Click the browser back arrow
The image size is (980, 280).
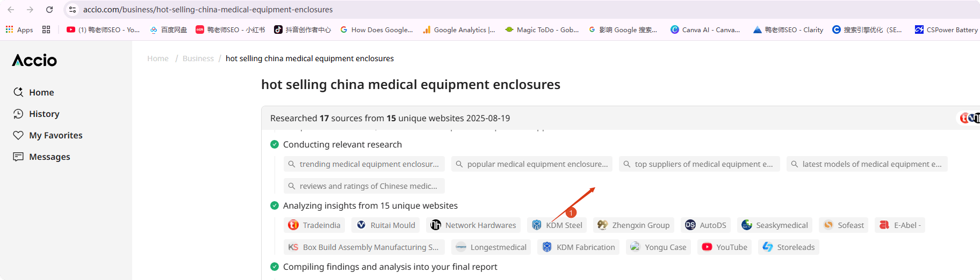[11, 10]
